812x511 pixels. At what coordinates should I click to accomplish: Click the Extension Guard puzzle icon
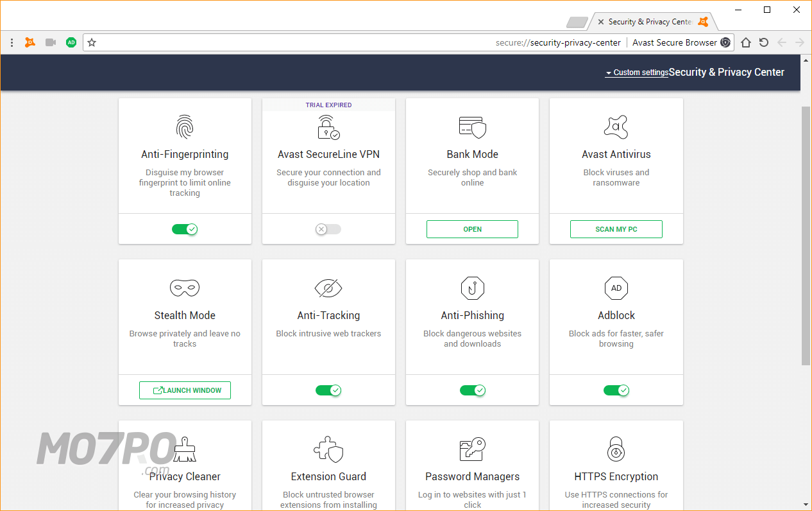click(x=328, y=449)
